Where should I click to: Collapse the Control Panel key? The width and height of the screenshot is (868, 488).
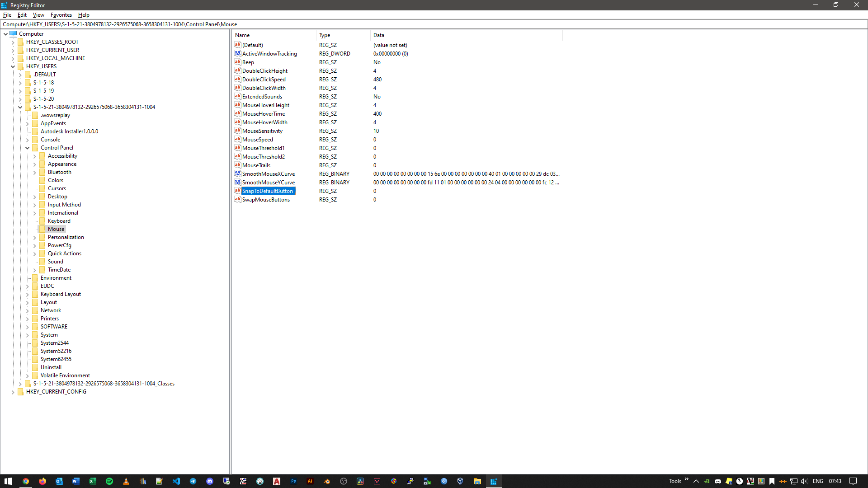[x=27, y=148]
